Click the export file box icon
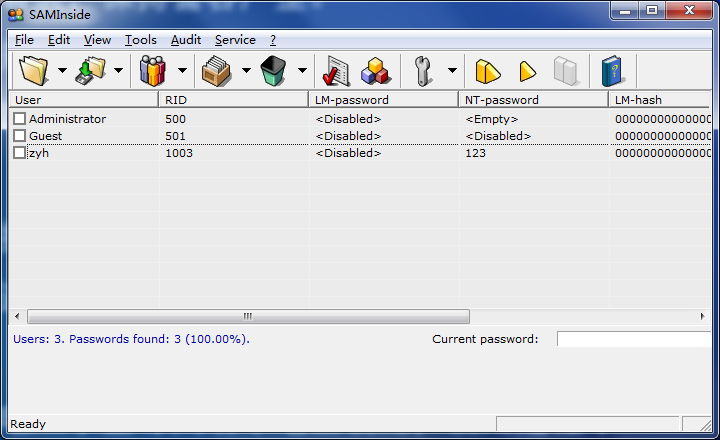This screenshot has height=440, width=720. click(216, 70)
